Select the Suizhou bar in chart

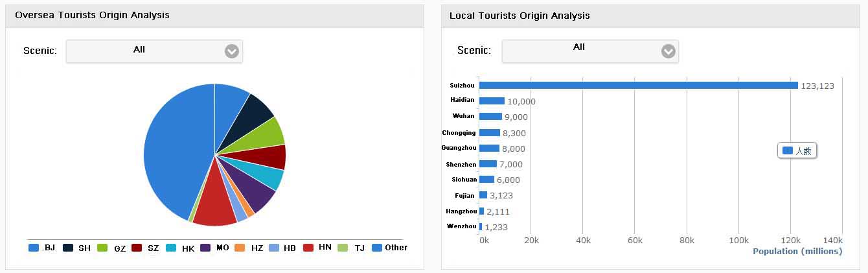click(x=638, y=86)
